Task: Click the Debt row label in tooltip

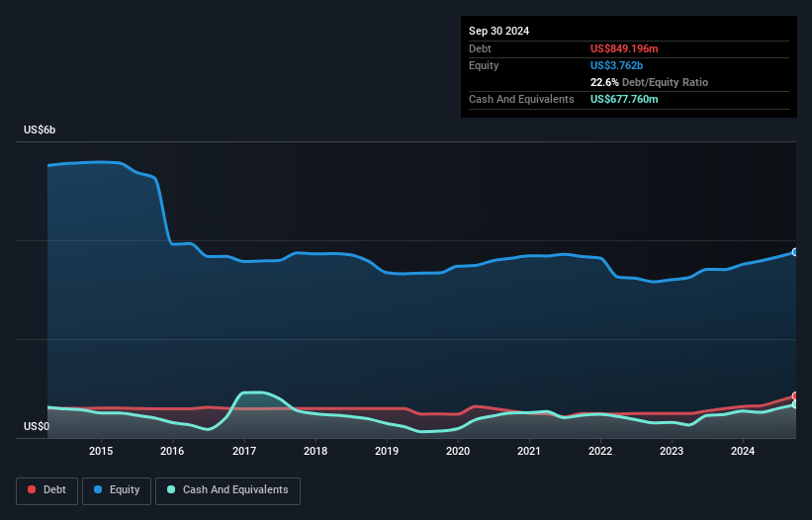Action: 480,48
